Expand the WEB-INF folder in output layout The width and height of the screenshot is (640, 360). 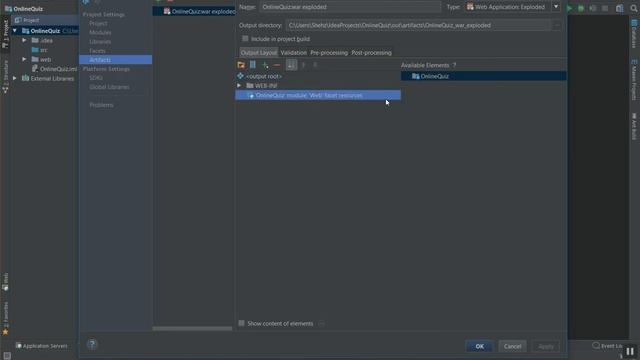coord(239,86)
